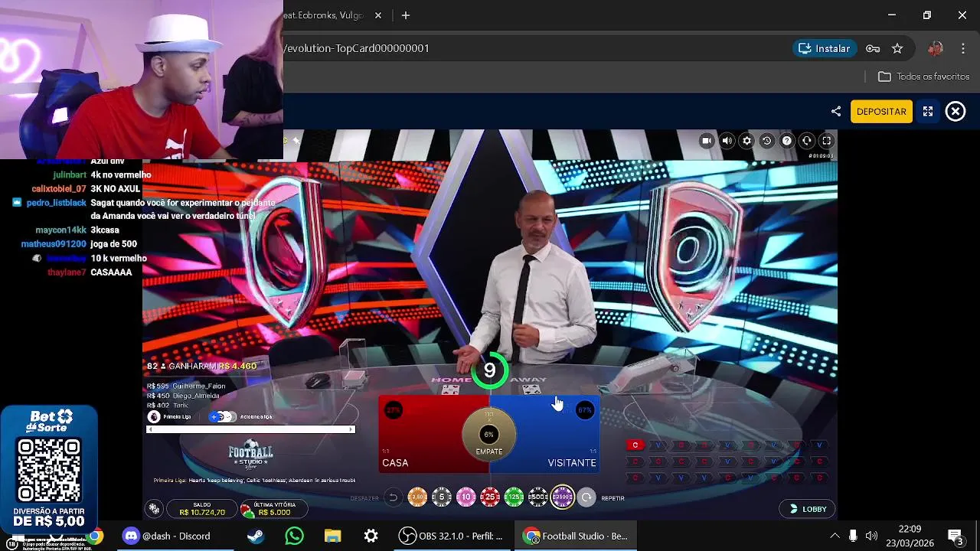The height and width of the screenshot is (551, 980).
Task: Select the red 25 chip
Action: (490, 498)
